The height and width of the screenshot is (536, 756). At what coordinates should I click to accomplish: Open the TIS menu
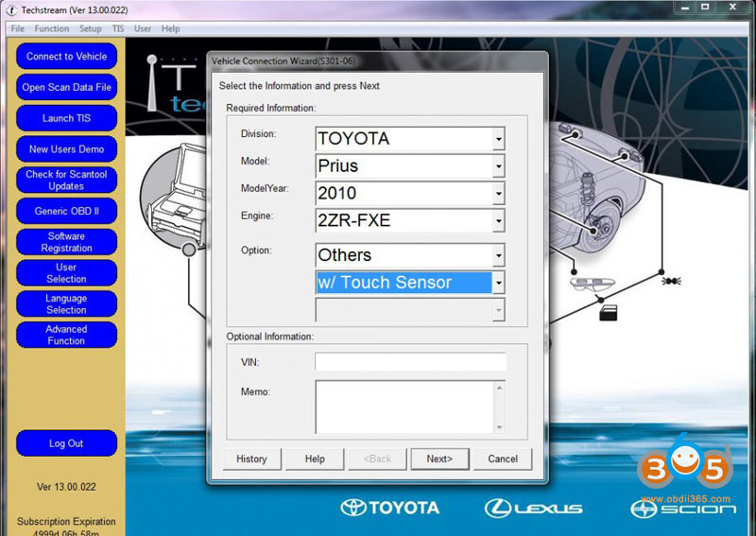pyautogui.click(x=118, y=28)
